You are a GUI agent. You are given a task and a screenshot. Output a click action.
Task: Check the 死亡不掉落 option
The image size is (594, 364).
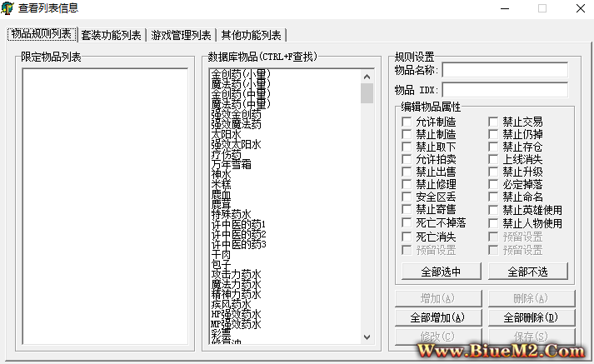407,222
